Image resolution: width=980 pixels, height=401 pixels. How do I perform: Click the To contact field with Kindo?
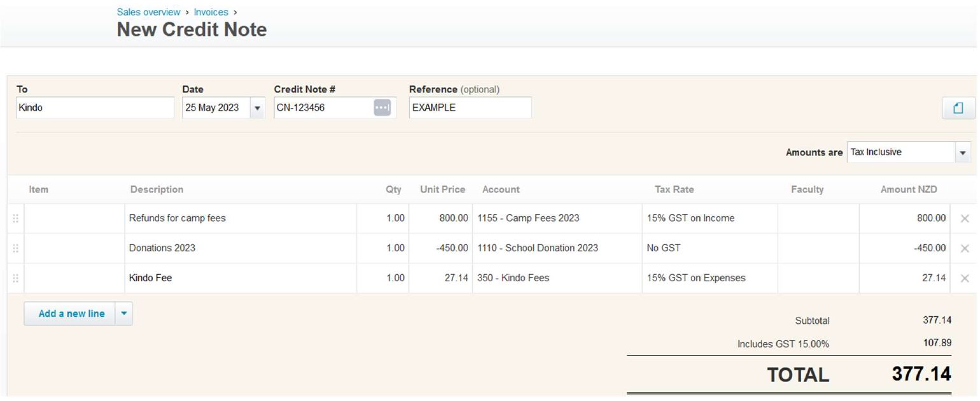[x=94, y=108]
